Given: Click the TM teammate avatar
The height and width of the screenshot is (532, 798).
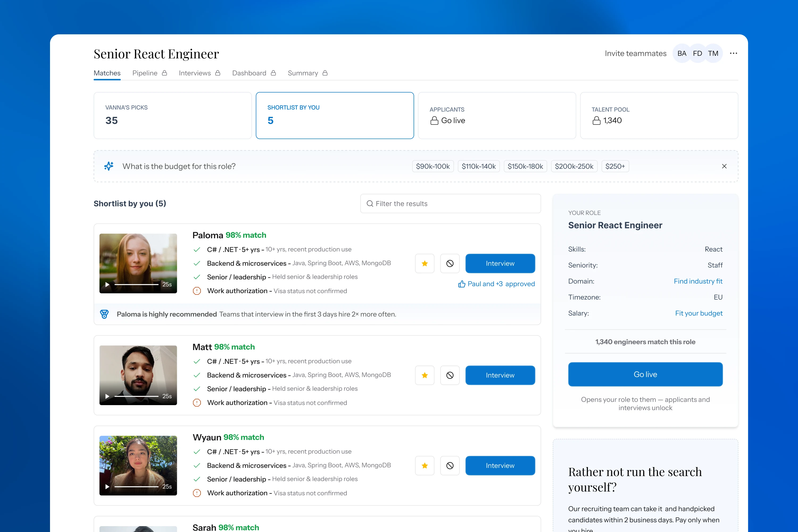Looking at the screenshot, I should coord(713,53).
